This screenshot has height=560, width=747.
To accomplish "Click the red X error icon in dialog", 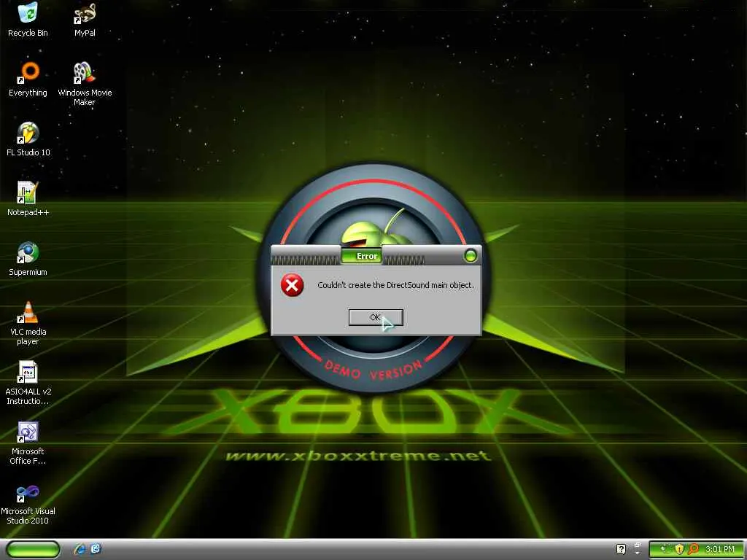I will coord(292,285).
